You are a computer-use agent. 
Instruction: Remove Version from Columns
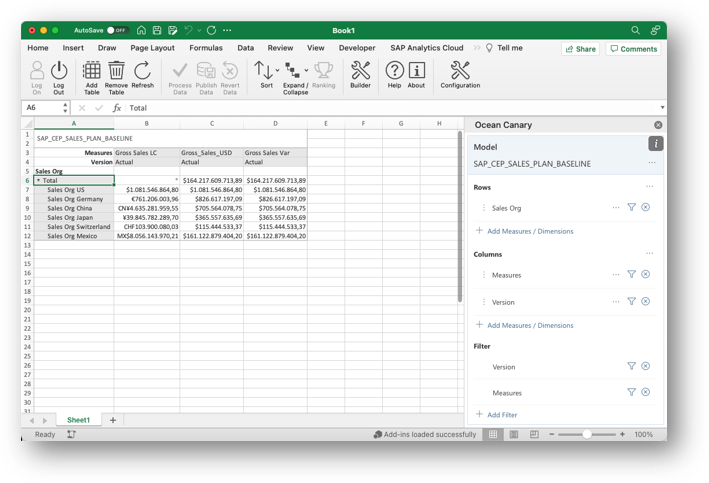[646, 301]
